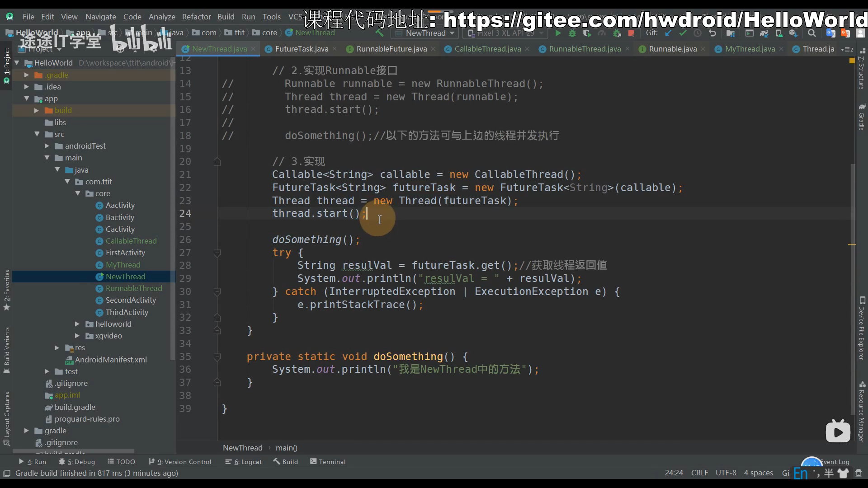Open SDK Manager icon

pyautogui.click(x=793, y=33)
